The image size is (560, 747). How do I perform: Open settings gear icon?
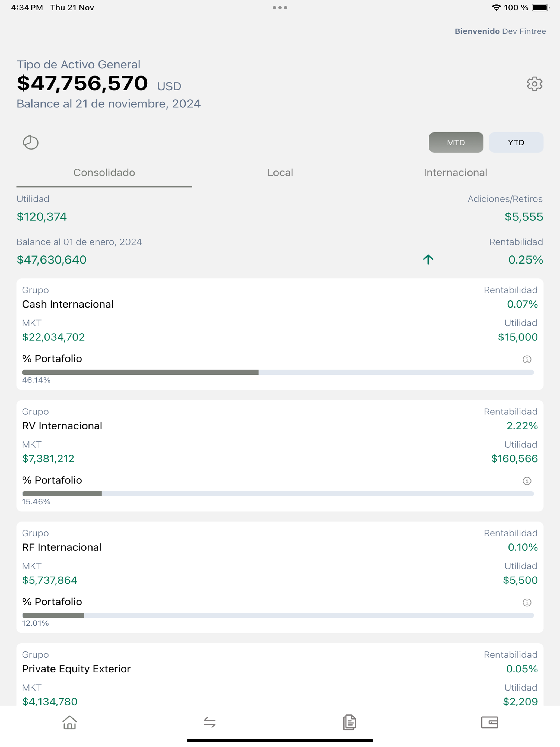(534, 84)
